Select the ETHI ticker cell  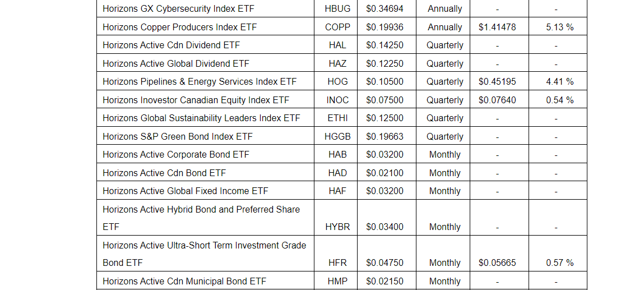(337, 118)
